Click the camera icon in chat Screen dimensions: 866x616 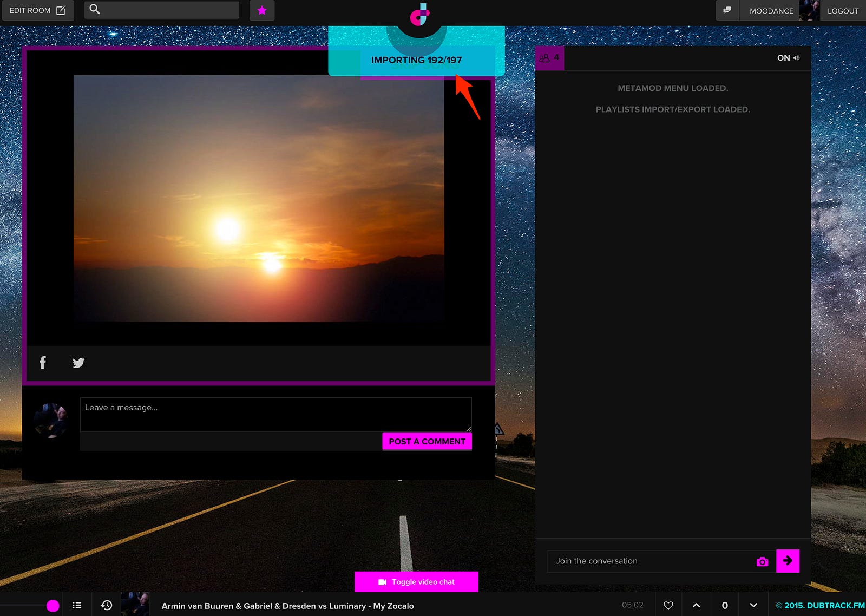(762, 562)
